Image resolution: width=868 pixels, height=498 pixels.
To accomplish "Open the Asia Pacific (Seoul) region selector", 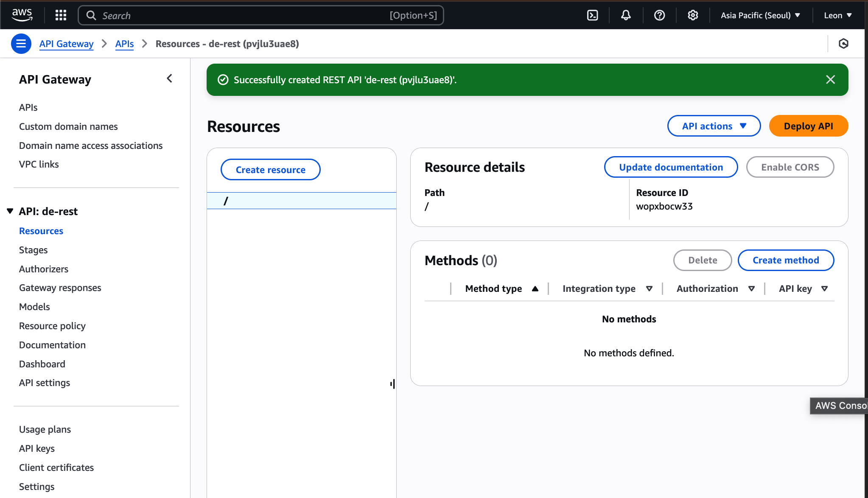I will point(760,15).
